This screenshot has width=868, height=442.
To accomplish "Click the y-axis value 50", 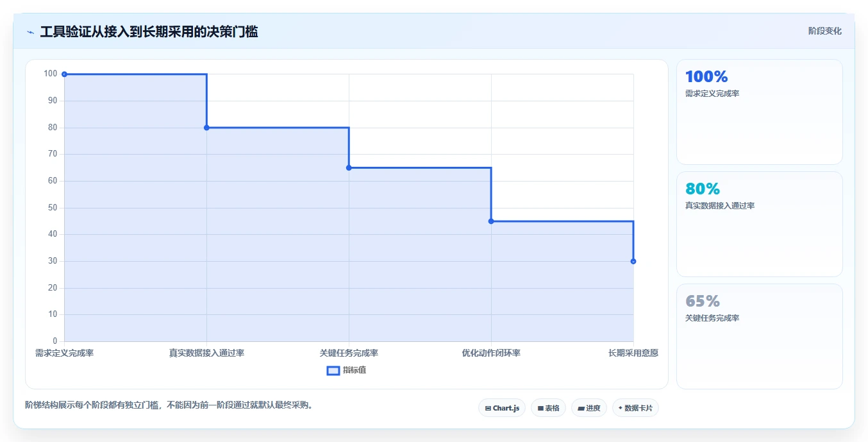I will tap(53, 208).
